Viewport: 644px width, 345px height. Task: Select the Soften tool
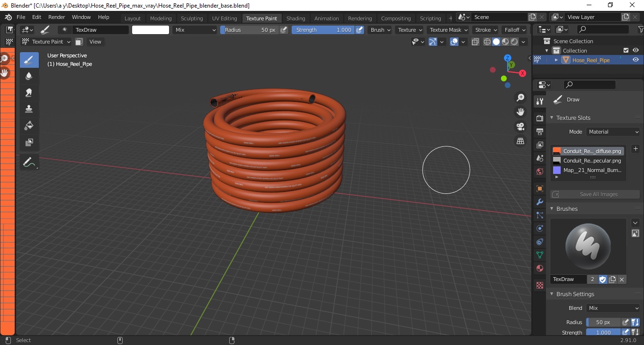pyautogui.click(x=29, y=76)
